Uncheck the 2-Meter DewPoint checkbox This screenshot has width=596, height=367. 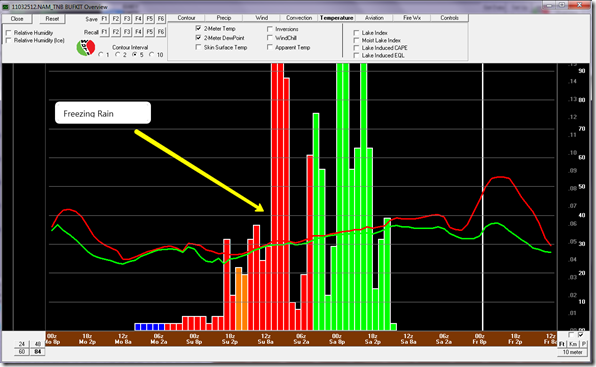point(198,38)
